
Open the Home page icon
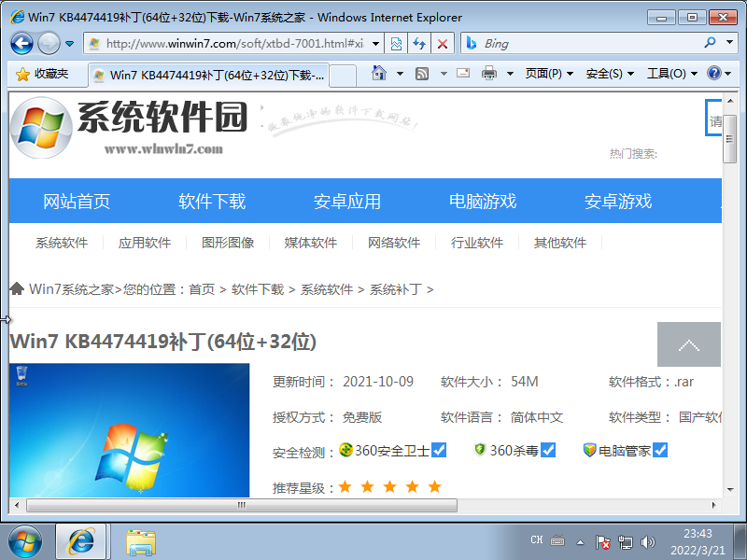[x=378, y=73]
